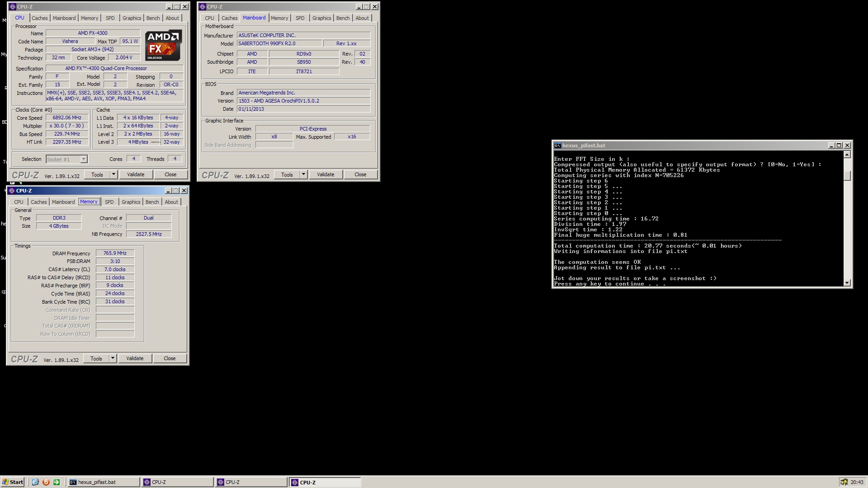Click the Total computation time line in console
This screenshot has width=868, height=488.
tap(648, 246)
